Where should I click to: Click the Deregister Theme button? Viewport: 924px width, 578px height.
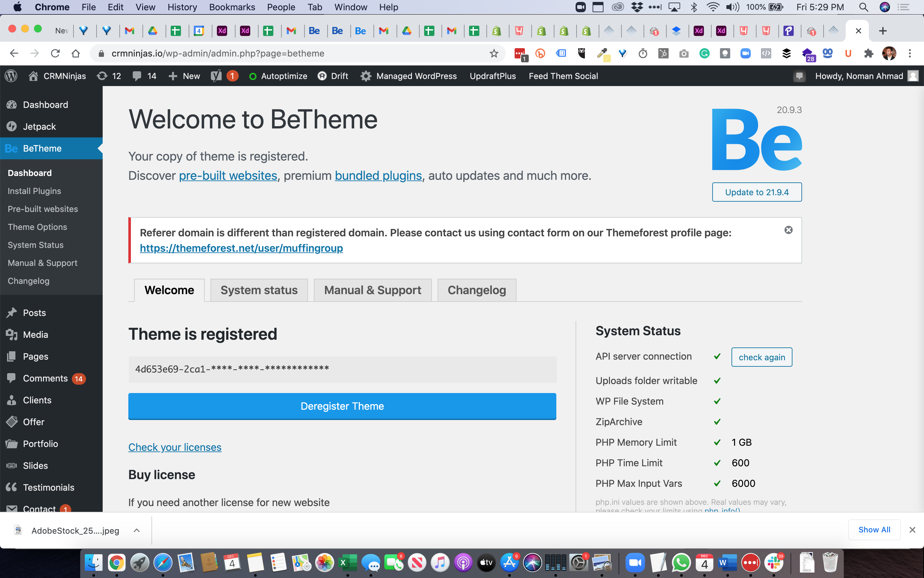coord(342,406)
